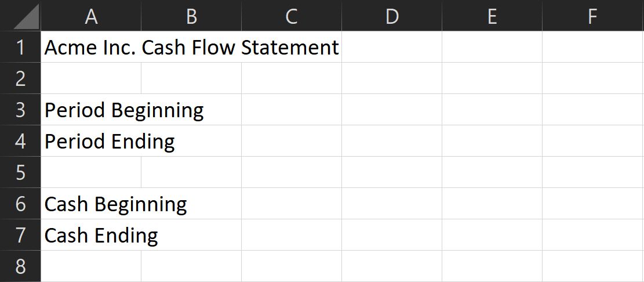Select column E header
This screenshot has height=282, width=644.
point(492,16)
